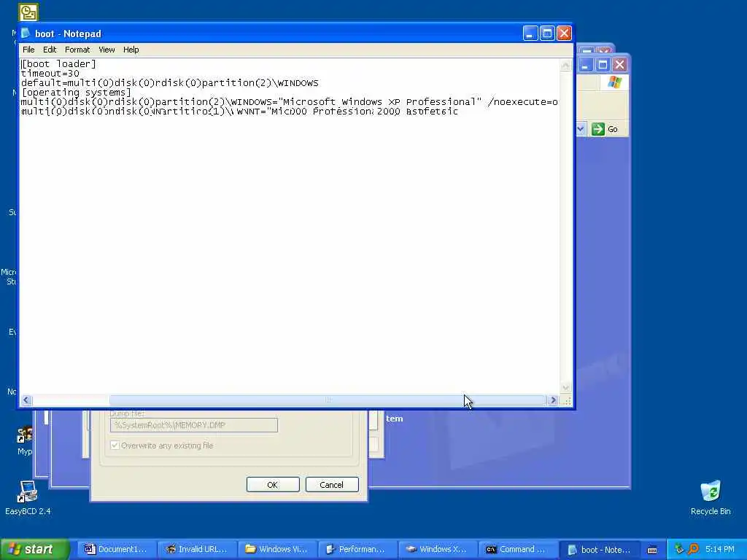The height and width of the screenshot is (560, 747).
Task: Click the yellow icon at top-left of desktop
Action: [x=28, y=12]
